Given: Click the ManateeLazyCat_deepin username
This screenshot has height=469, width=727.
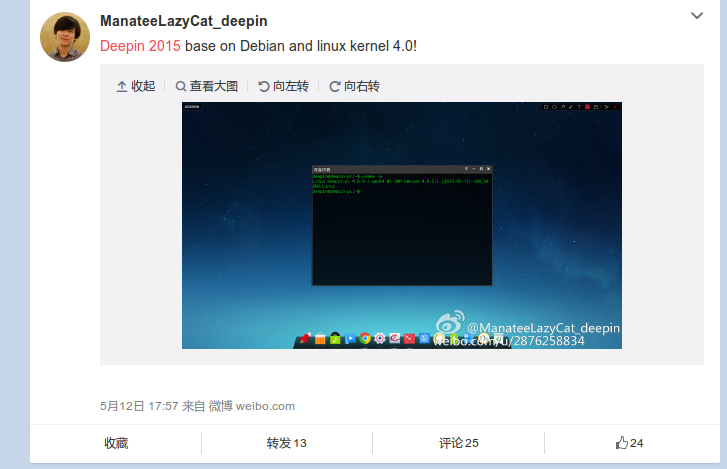Looking at the screenshot, I should click(184, 21).
